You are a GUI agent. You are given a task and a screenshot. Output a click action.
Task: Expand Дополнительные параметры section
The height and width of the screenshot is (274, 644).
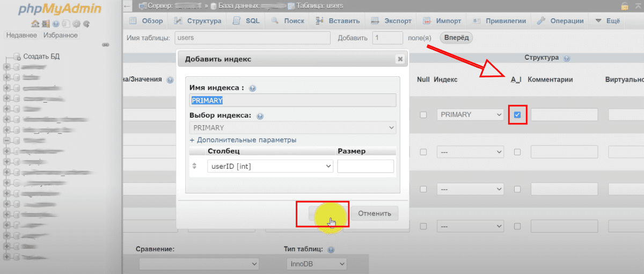243,140
